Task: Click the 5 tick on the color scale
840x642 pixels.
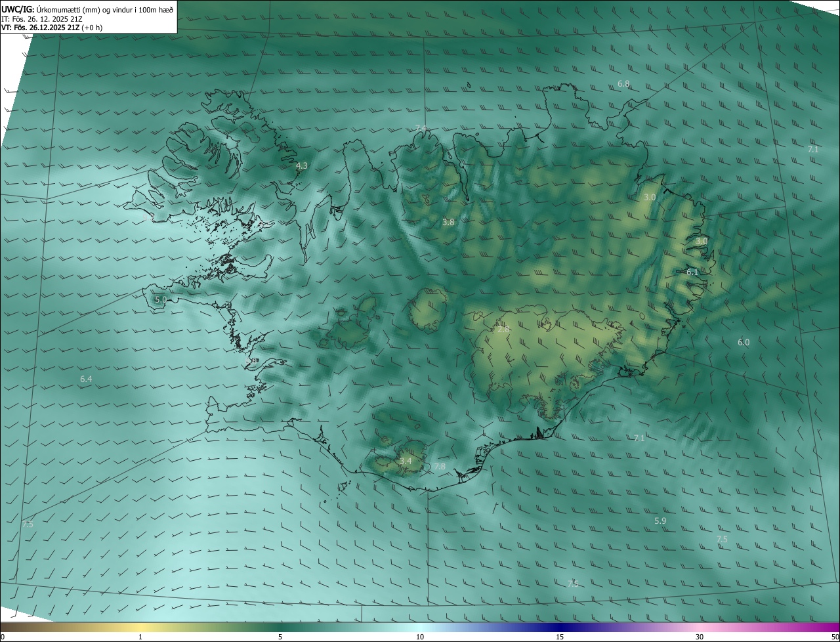Action: pos(280,637)
